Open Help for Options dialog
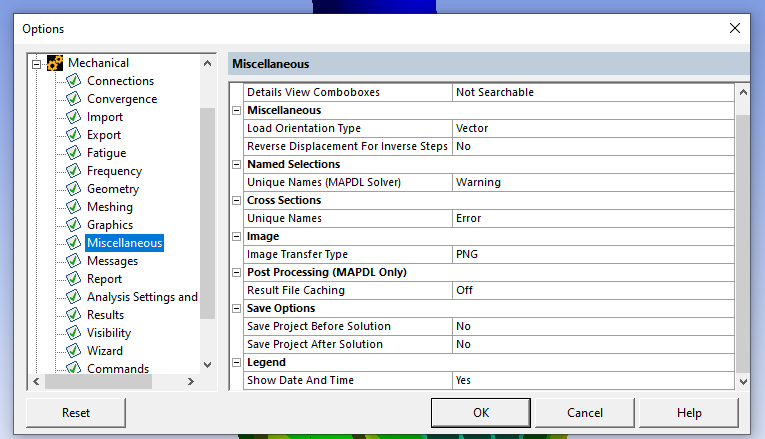765x439 pixels. point(689,413)
